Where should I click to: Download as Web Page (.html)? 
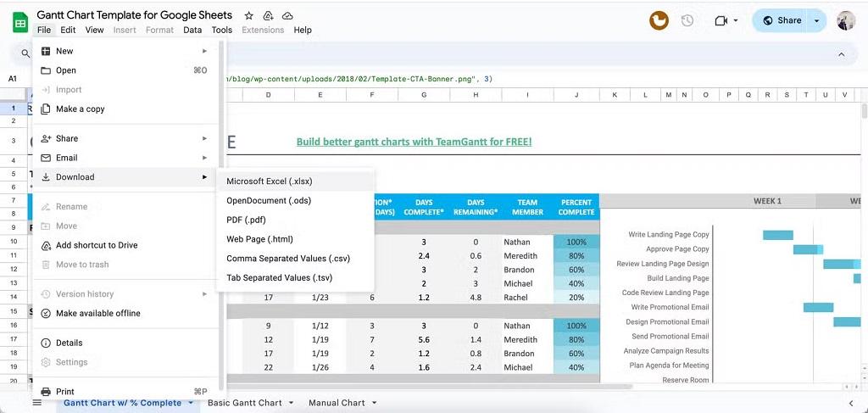[295, 239]
